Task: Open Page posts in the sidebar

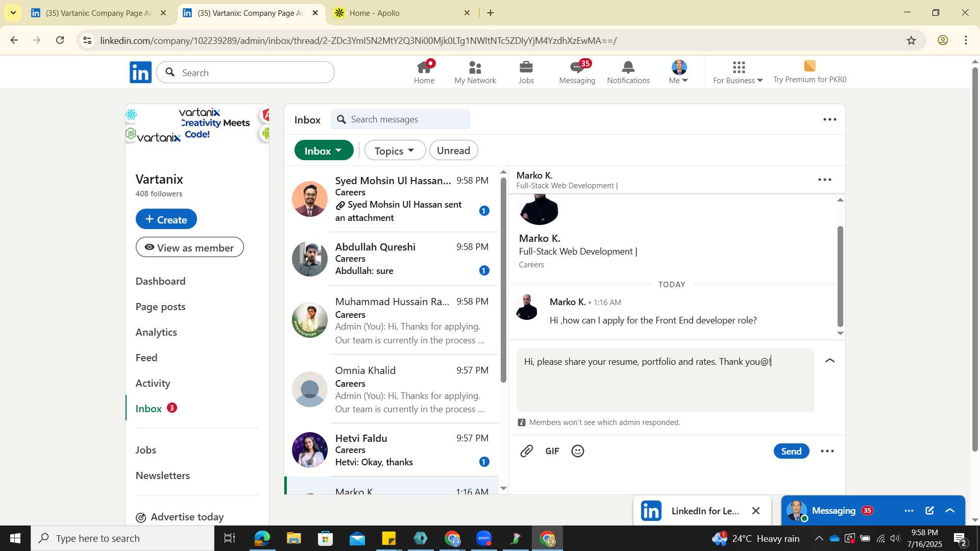Action: tap(160, 307)
